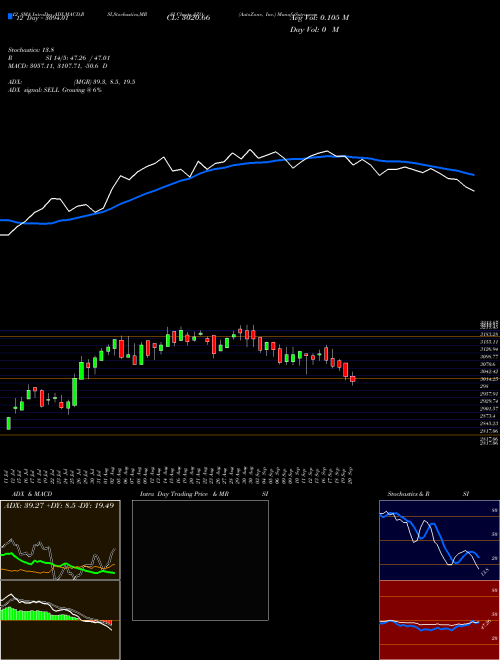Screen dimensions: 500x660
Task: Click the 'MACD: 3057.11, 3107.71, -50.6 D' line
Action: pyautogui.click(x=58, y=66)
